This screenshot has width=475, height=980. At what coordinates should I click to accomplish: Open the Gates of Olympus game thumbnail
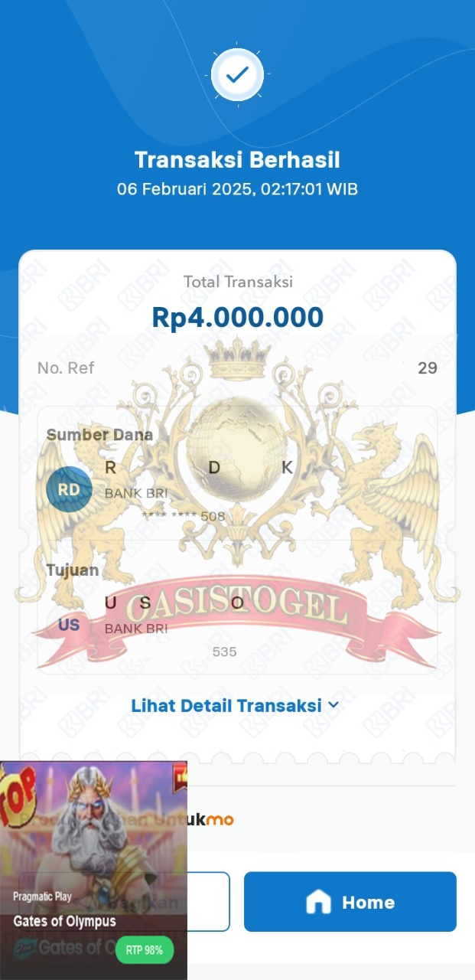(x=93, y=871)
